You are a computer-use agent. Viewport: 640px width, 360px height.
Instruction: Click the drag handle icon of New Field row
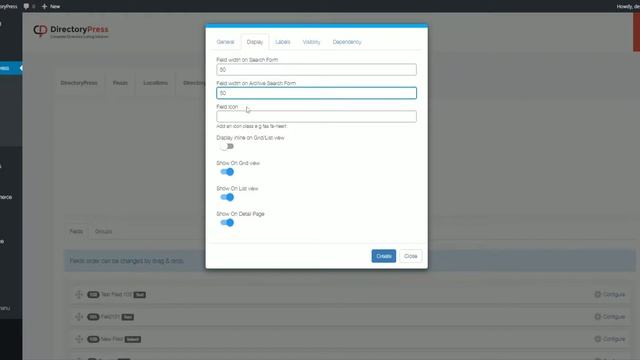79,339
